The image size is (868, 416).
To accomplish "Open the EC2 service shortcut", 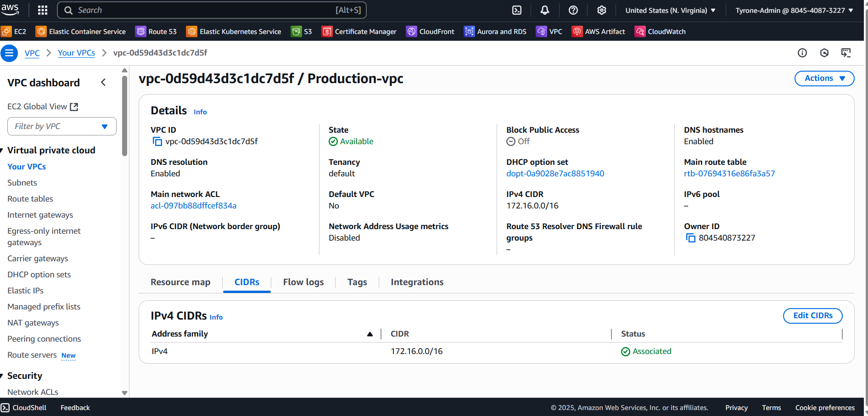I will (15, 31).
